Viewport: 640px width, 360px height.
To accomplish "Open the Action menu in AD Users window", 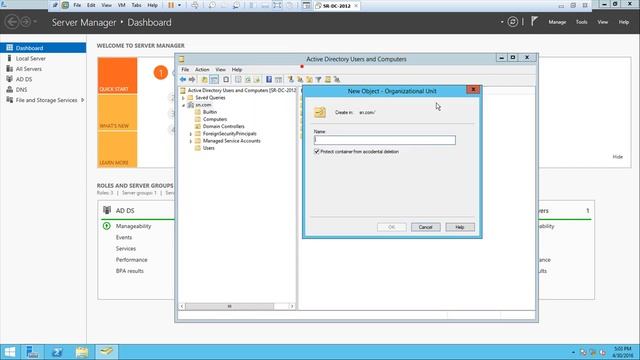I will coord(202,70).
